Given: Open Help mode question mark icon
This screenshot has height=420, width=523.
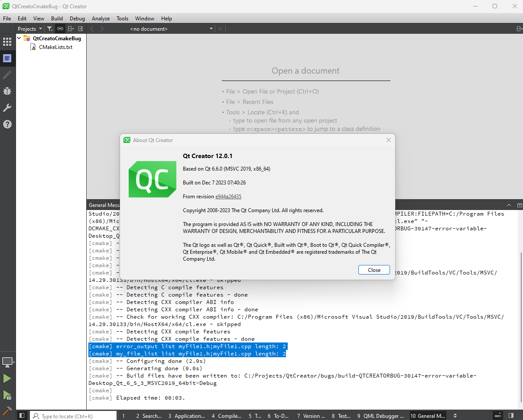Looking at the screenshot, I should (7, 124).
